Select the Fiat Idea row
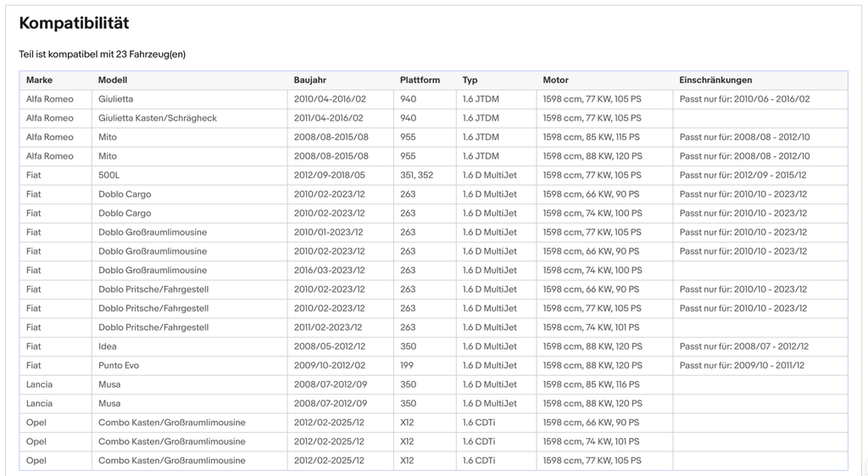This screenshot has height=476, width=868. point(433,346)
